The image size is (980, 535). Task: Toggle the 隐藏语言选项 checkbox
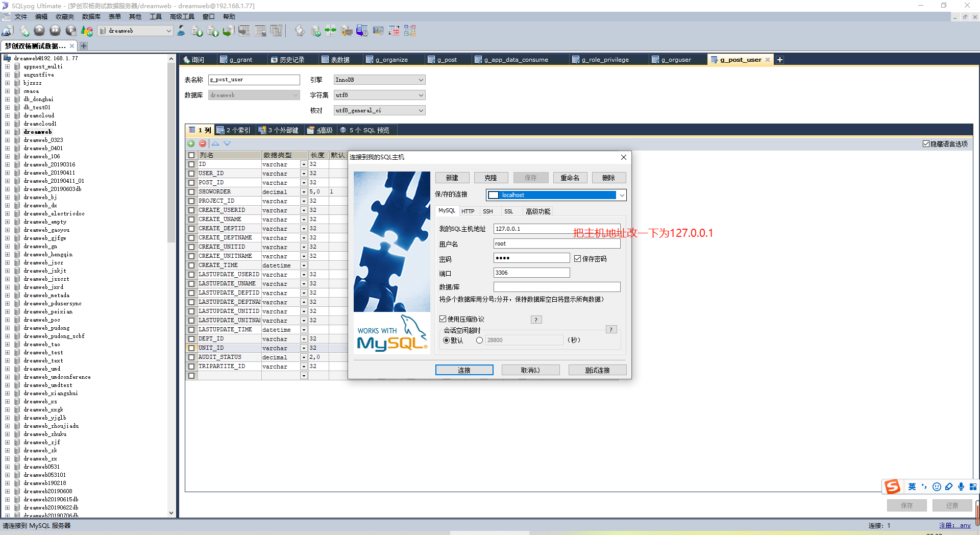(926, 144)
